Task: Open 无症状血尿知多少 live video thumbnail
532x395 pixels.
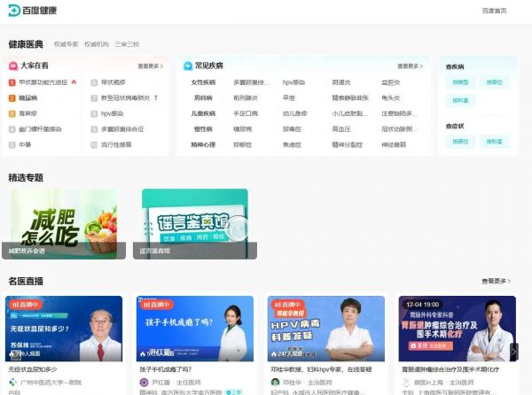Action: [x=64, y=329]
